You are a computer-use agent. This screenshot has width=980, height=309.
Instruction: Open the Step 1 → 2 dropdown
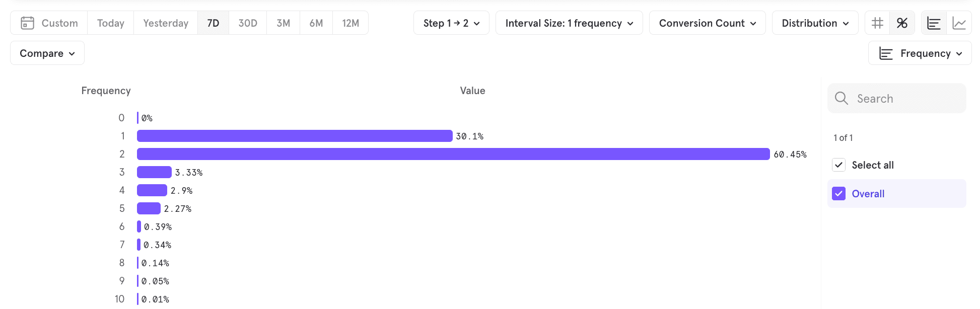pos(451,23)
